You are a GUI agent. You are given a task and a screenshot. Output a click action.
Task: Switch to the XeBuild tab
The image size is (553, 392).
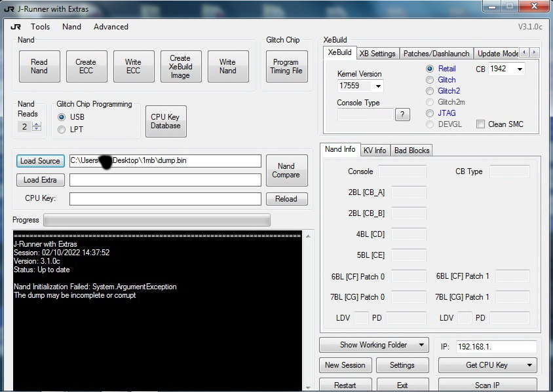point(339,53)
